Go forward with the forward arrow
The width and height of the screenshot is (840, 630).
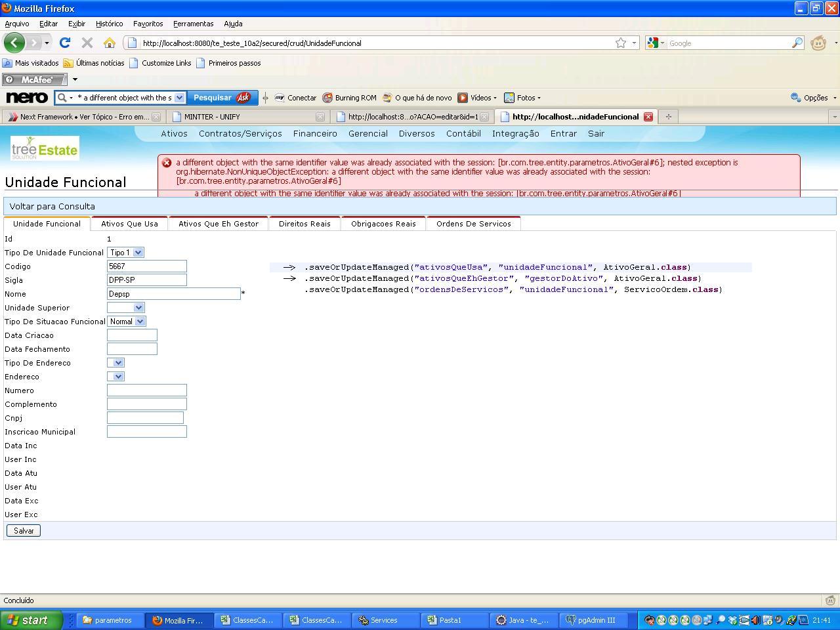[x=34, y=43]
